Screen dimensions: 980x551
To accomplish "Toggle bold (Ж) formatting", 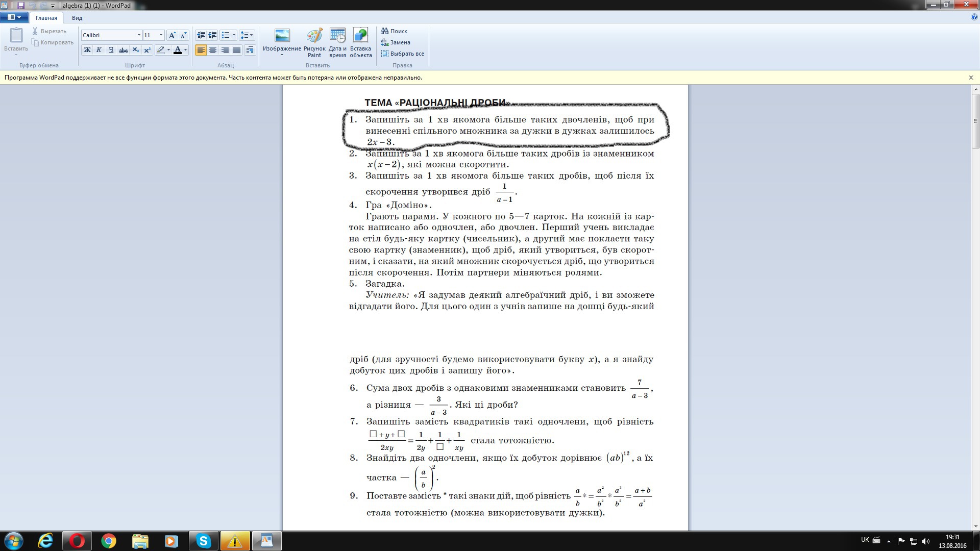I will coord(87,50).
